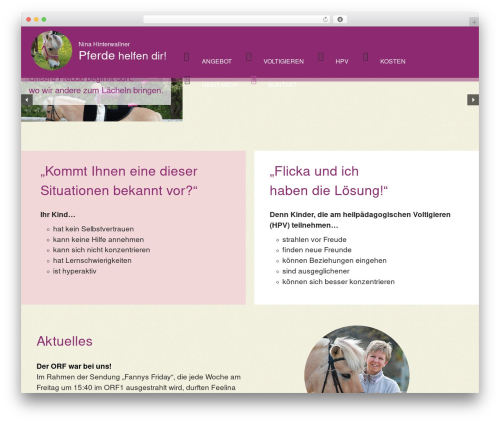This screenshot has height=423, width=500.
Task: Click 'strahlen vor Freude' list item
Action: click(314, 240)
